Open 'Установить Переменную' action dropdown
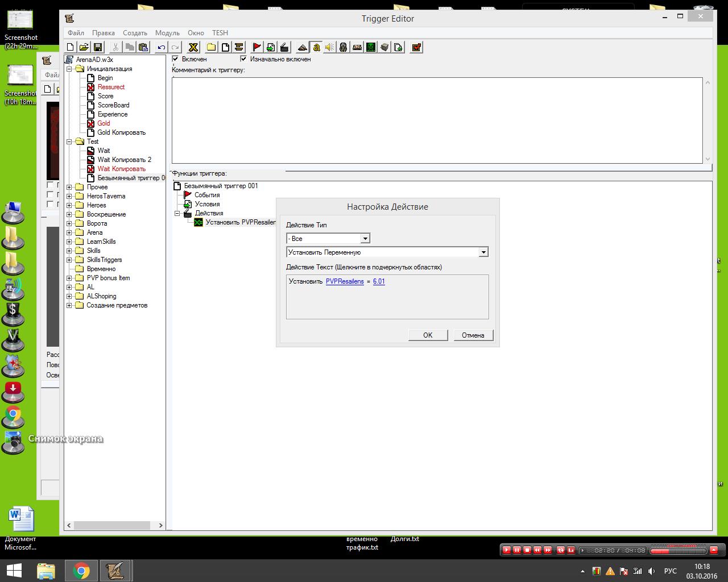Viewport: 728px width, 582px height. click(483, 252)
